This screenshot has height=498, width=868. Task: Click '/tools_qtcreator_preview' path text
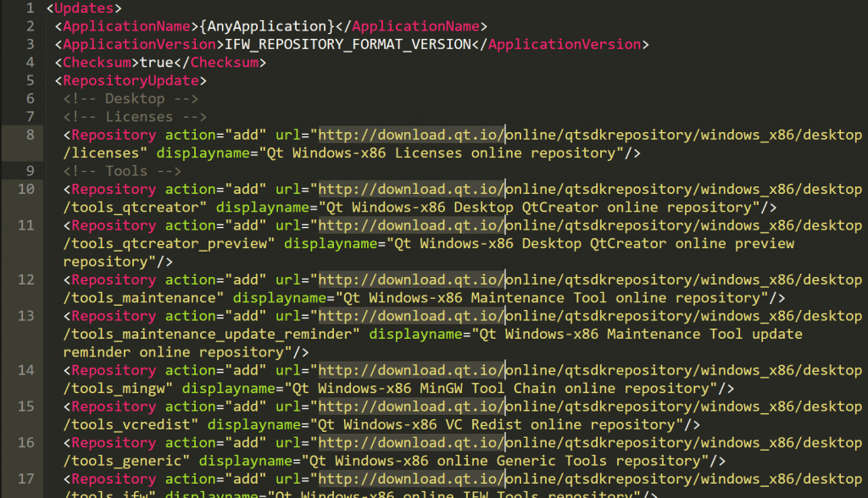click(x=165, y=243)
